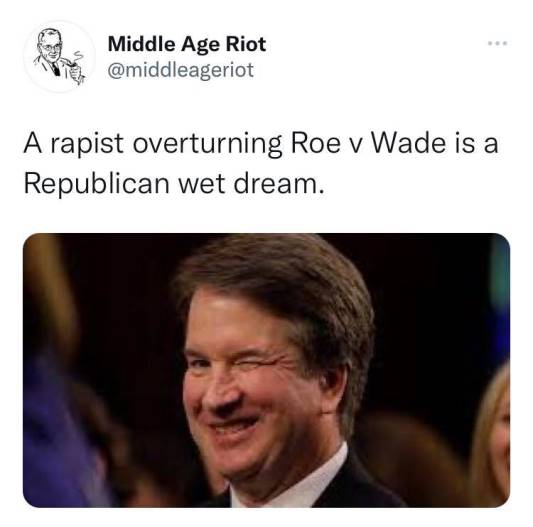Select tweet text starting "A rapist overturning"
Viewport: 533px width, 527px height.
coord(261,164)
